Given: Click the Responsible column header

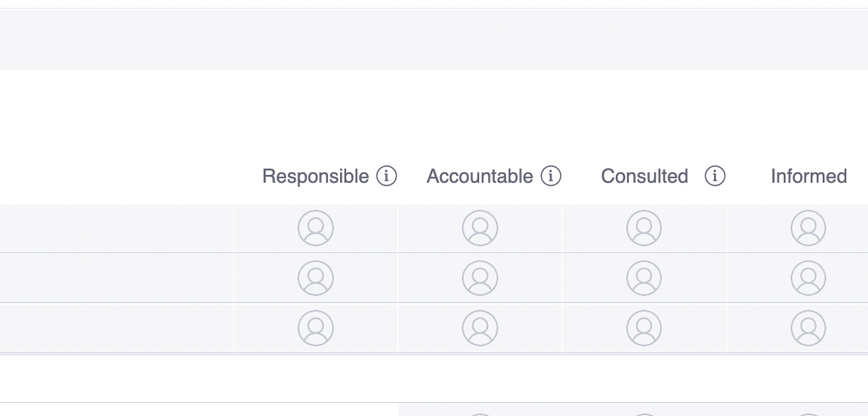Looking at the screenshot, I should (x=316, y=177).
